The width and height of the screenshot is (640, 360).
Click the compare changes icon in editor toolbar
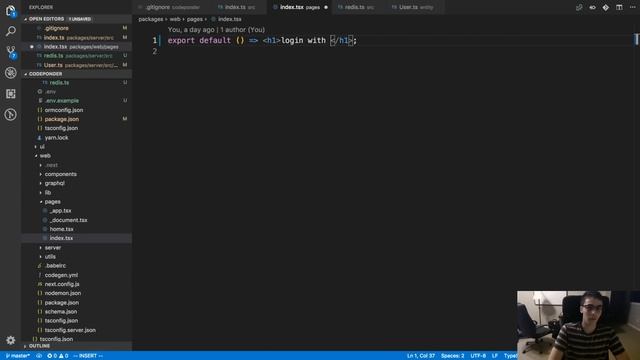(x=579, y=7)
